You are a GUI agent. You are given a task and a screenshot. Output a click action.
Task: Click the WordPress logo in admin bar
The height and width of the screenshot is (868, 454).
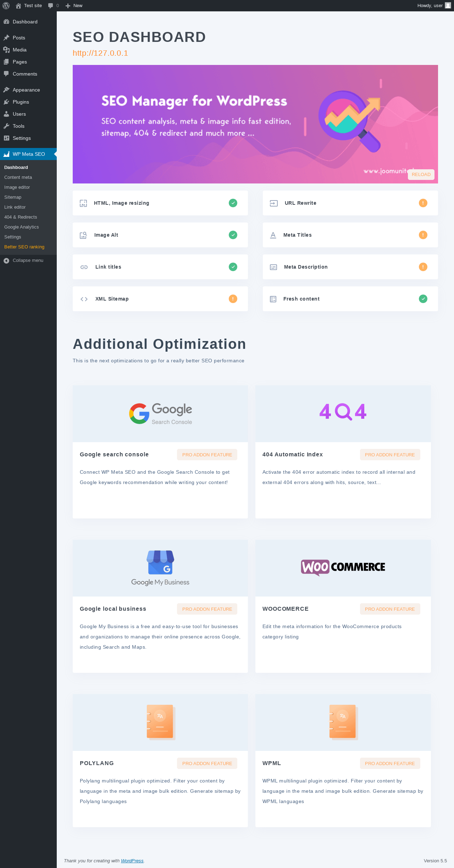[6, 6]
